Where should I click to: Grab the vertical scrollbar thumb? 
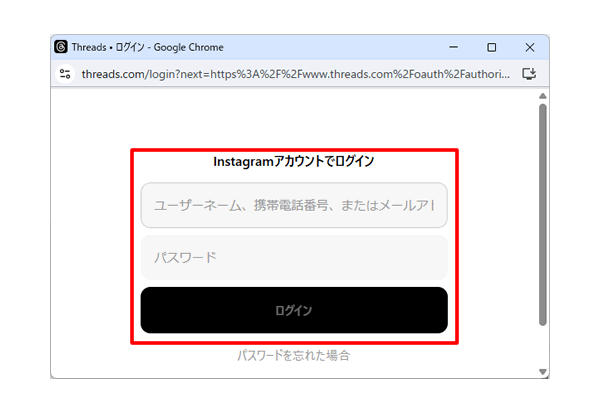coord(543,210)
